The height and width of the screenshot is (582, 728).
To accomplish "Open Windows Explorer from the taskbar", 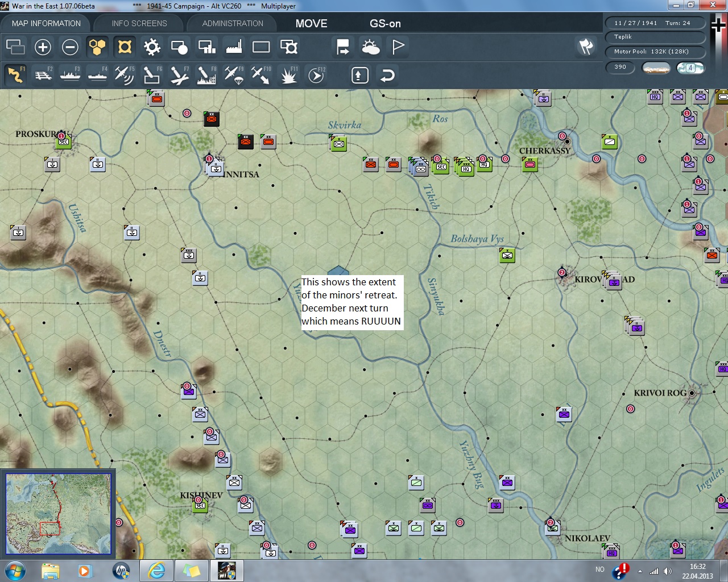I will 50,571.
